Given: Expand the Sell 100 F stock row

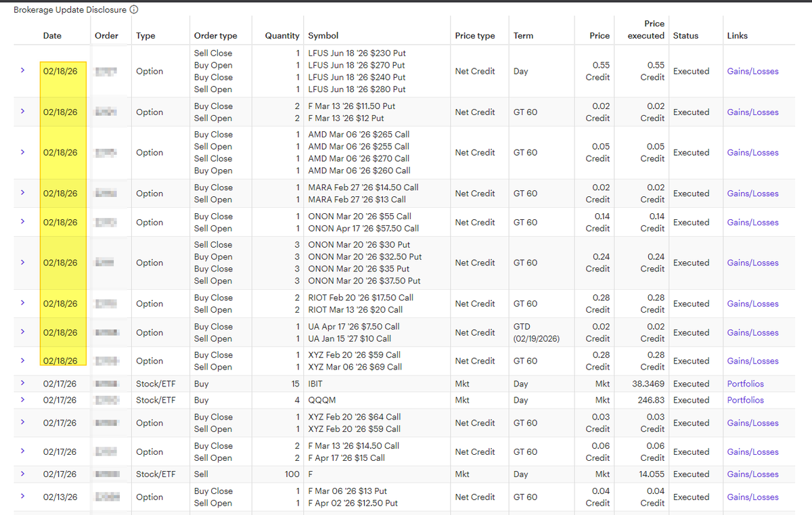Looking at the screenshot, I should click(x=22, y=474).
